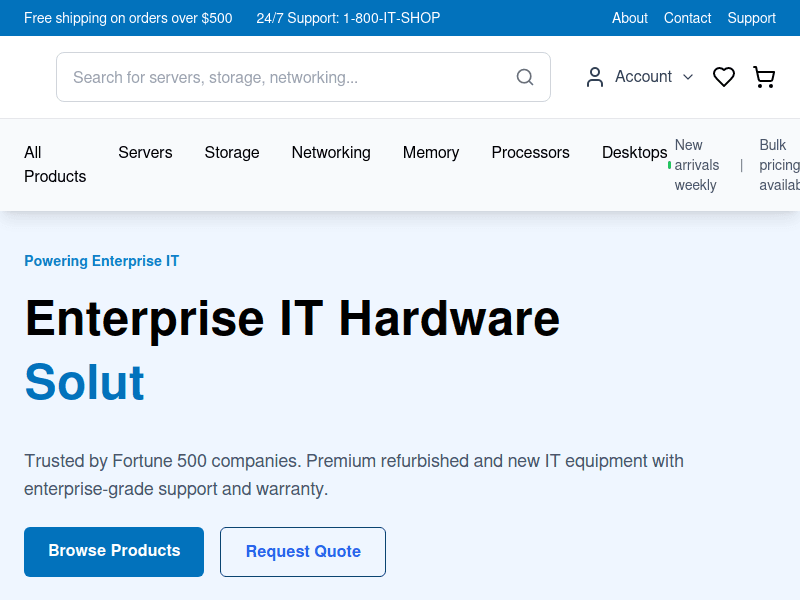Click the New arrivals weekly text
The width and height of the screenshot is (800, 600).
point(695,164)
